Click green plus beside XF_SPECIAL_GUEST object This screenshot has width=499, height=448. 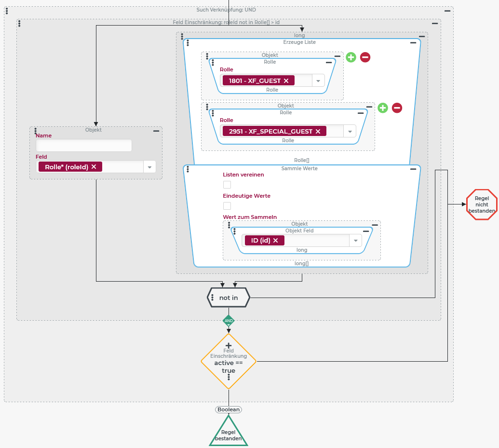(x=382, y=108)
